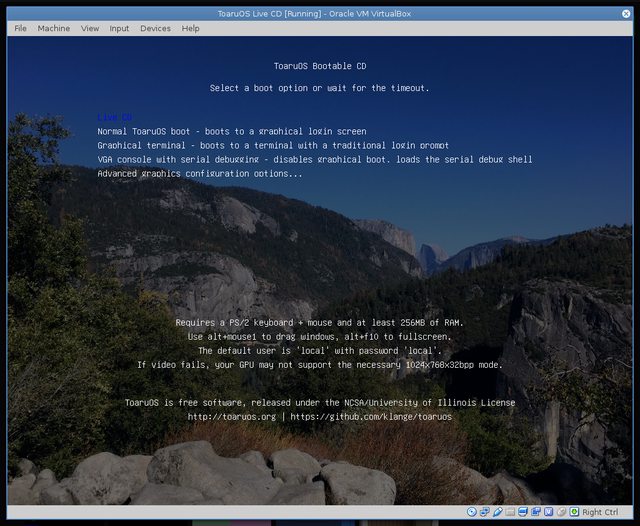The height and width of the screenshot is (526, 640).
Task: Select 'VGA console with serial debugging' option
Action: (315, 159)
